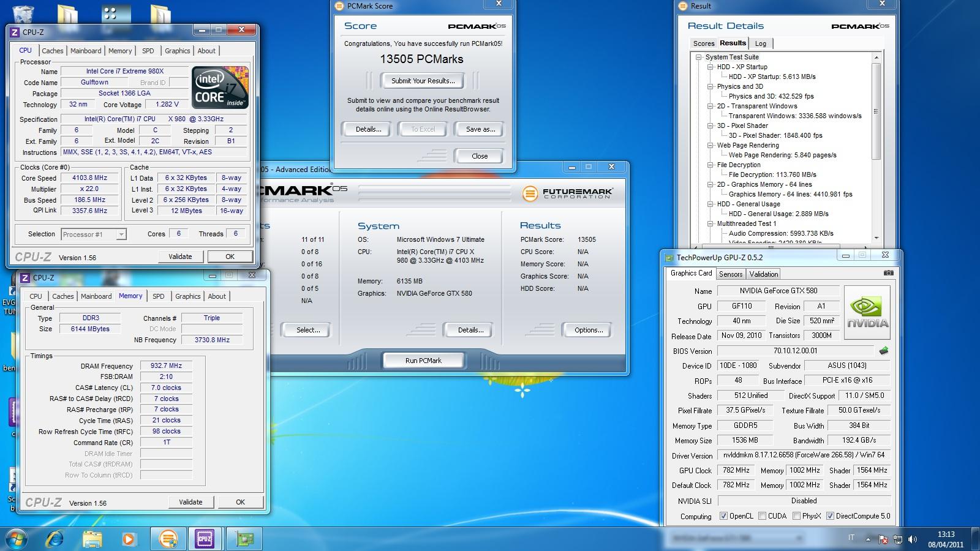Toggle the DirectCompute 5.0 checkbox

click(x=830, y=516)
